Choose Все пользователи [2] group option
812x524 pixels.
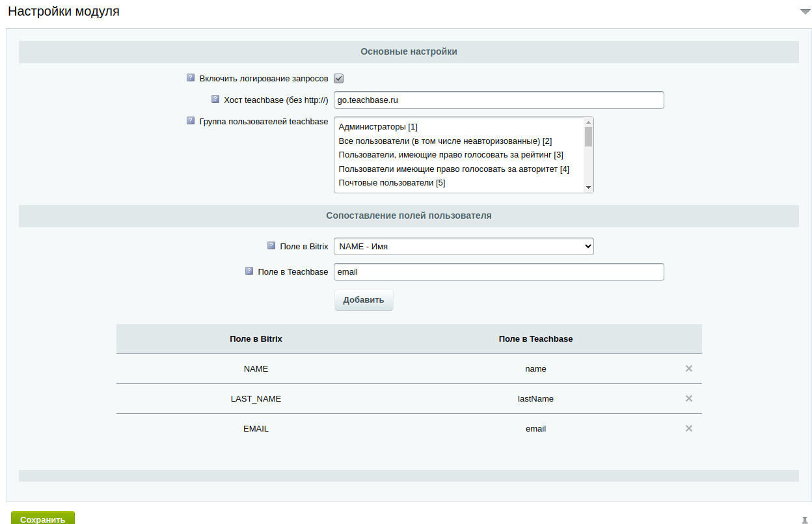click(445, 141)
